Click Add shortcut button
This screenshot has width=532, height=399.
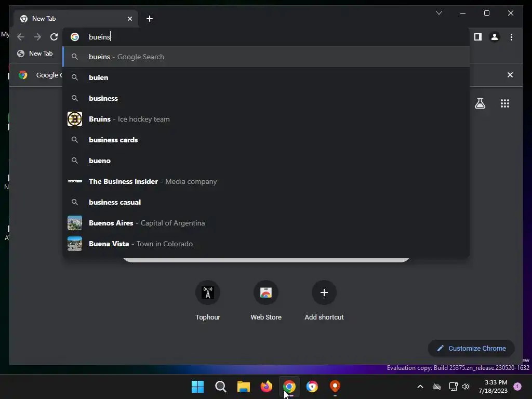pos(324,300)
